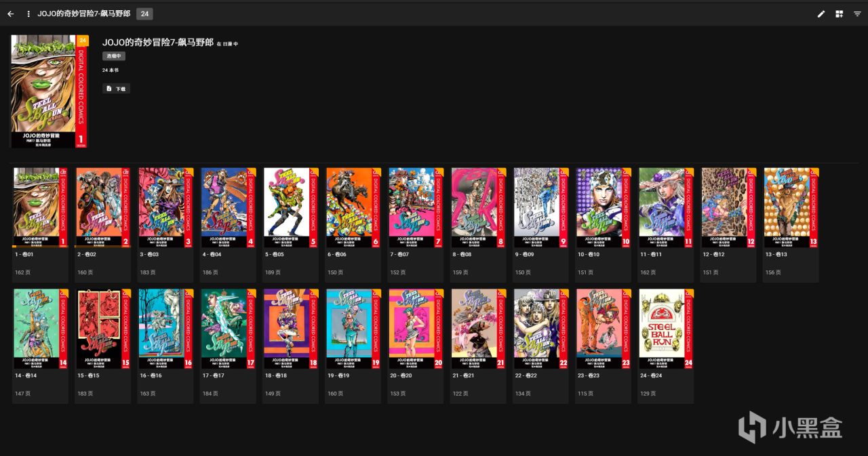This screenshot has height=456, width=868.
Task: Open volume 卷13 cover thumbnail
Action: pyautogui.click(x=791, y=207)
